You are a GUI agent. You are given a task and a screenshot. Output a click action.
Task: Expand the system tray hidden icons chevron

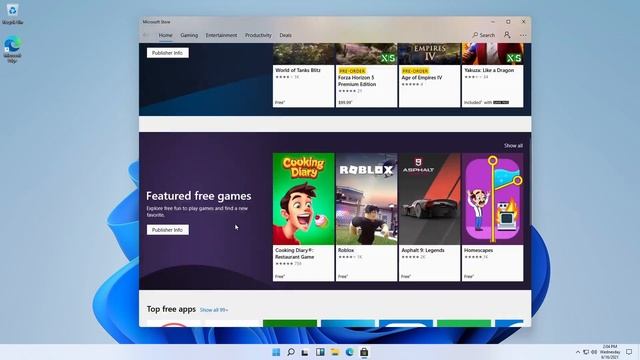578,352
